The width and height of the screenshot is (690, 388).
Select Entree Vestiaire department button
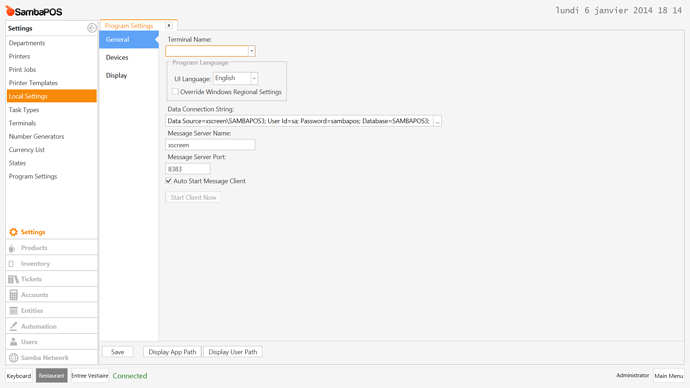(x=90, y=376)
